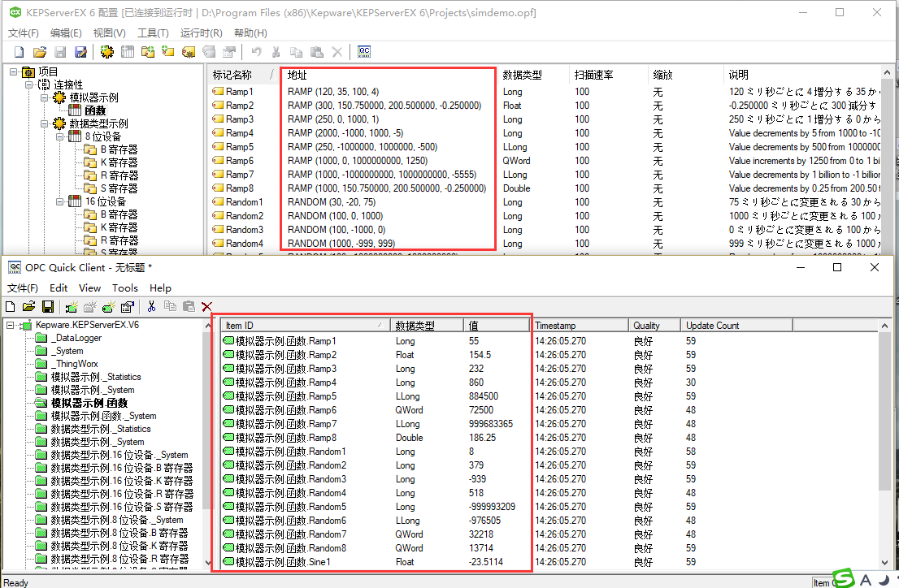
Task: Click the New Device toolbar icon
Action: (127, 51)
